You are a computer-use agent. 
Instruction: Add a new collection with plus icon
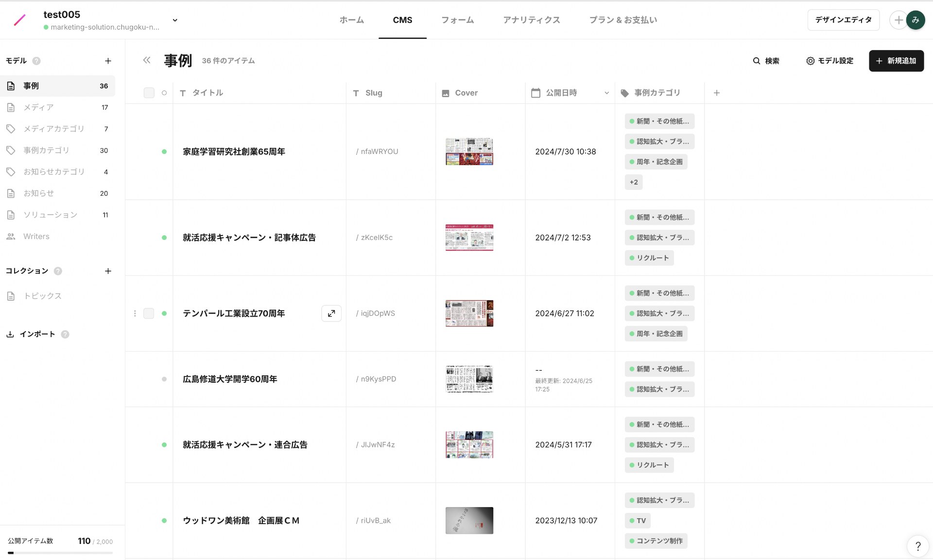(108, 271)
